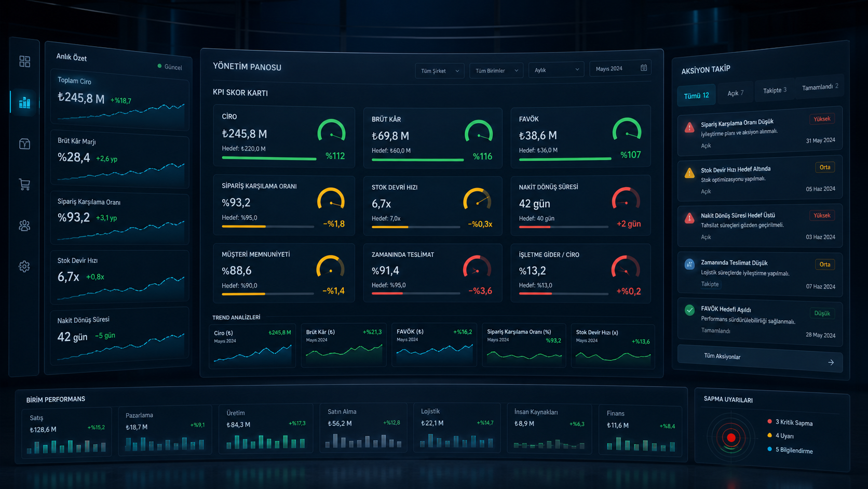Click the Düşük badge on FAVÖK Hedefi action

(822, 313)
